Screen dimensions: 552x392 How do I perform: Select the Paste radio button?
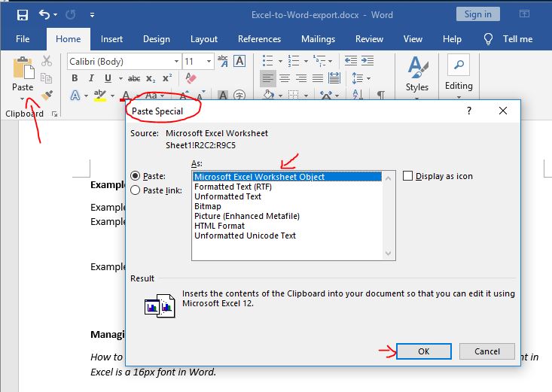click(x=136, y=175)
